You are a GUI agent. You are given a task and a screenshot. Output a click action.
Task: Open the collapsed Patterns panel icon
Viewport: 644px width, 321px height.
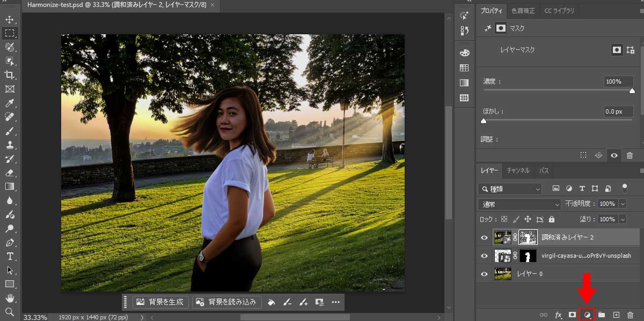[x=464, y=98]
